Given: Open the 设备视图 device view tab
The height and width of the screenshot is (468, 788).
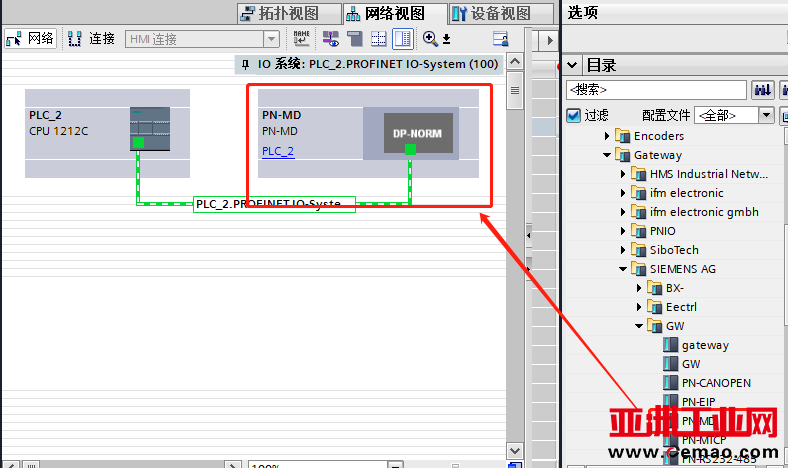Looking at the screenshot, I should tap(501, 13).
